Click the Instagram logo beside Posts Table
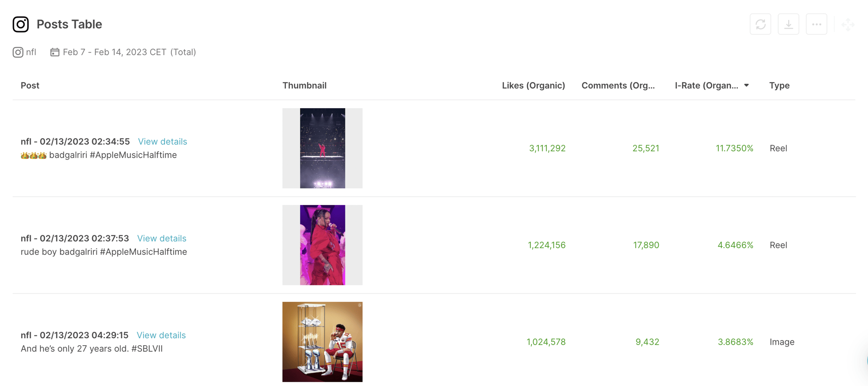 pos(20,24)
